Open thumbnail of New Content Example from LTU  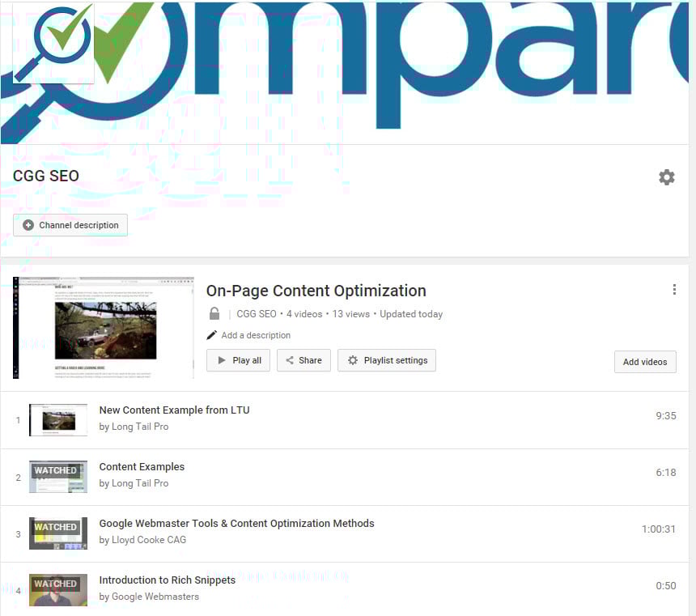58,420
